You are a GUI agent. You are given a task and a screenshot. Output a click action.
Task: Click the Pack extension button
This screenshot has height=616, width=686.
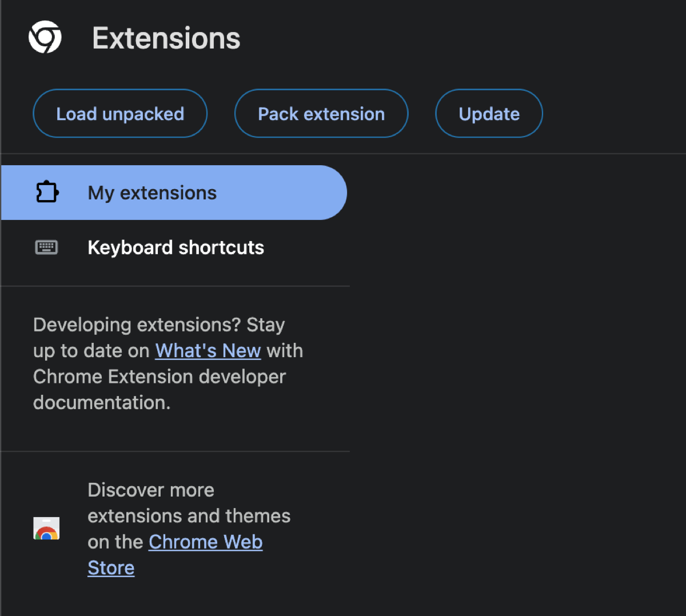[x=321, y=113]
